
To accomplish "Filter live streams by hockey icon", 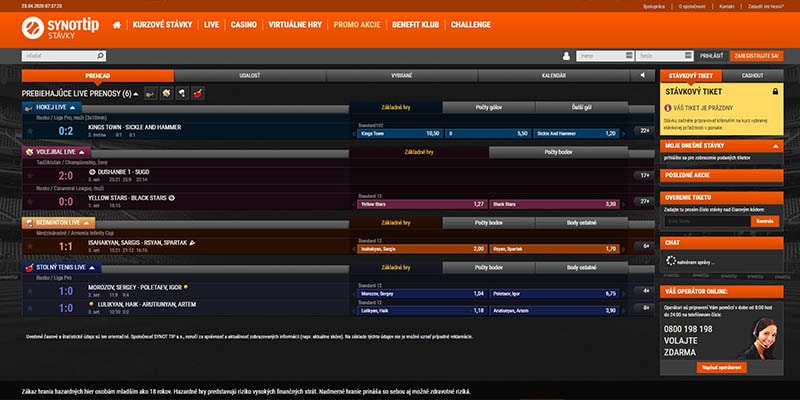I will click(x=151, y=93).
